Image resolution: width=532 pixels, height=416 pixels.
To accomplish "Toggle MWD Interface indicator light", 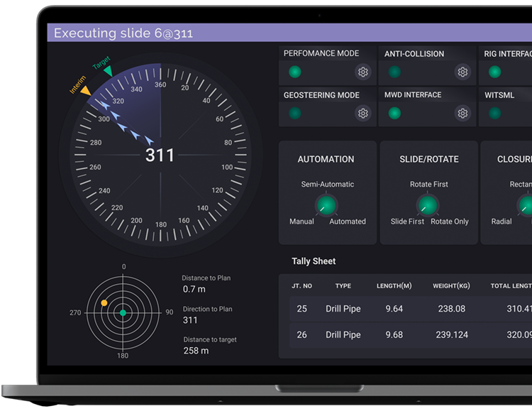I will pos(394,113).
